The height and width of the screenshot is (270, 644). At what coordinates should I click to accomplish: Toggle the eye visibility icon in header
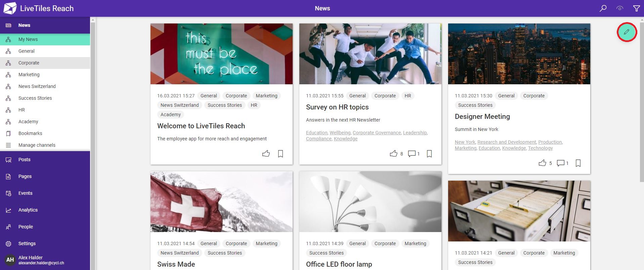coord(620,8)
